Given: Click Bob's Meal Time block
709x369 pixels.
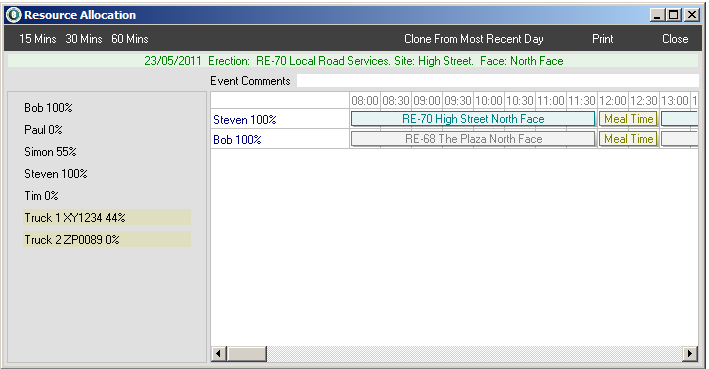Looking at the screenshot, I should (x=628, y=139).
